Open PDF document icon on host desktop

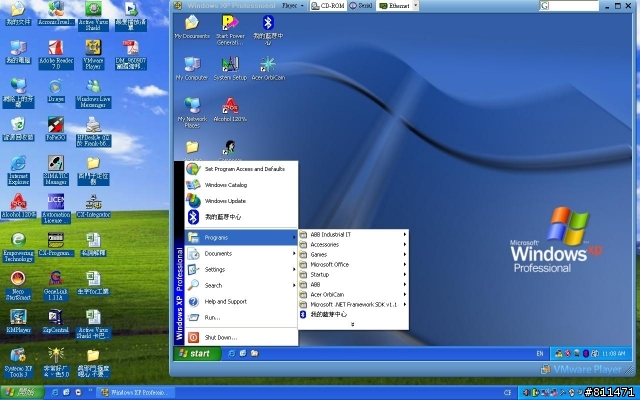(131, 54)
